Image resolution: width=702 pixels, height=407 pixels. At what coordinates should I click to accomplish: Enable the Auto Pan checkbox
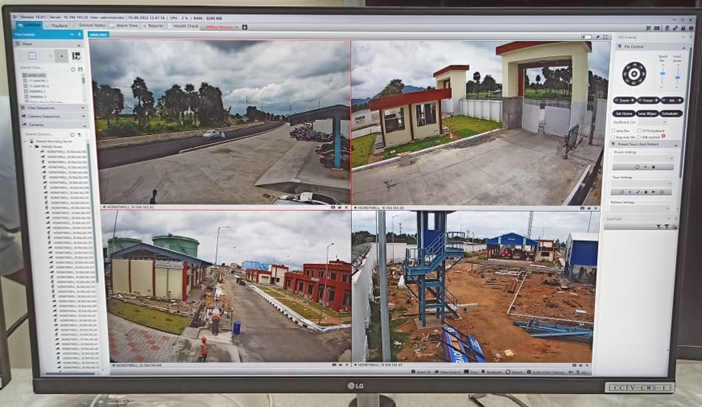[x=613, y=131]
